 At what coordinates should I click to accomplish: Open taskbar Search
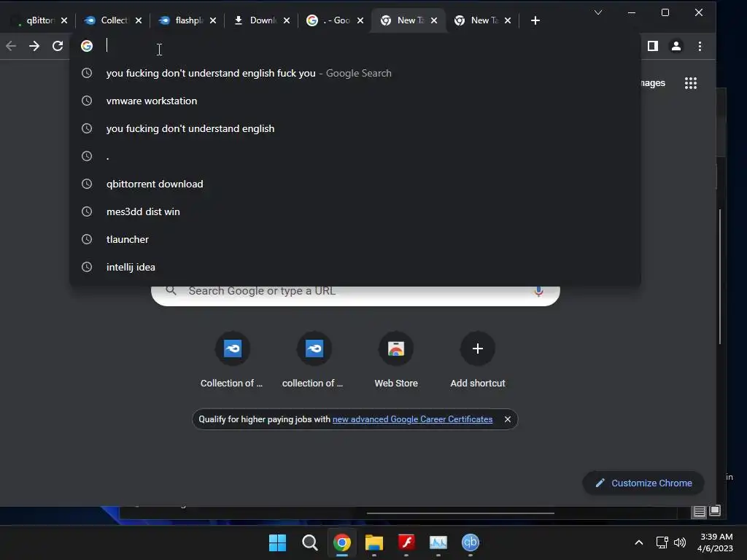tap(309, 542)
